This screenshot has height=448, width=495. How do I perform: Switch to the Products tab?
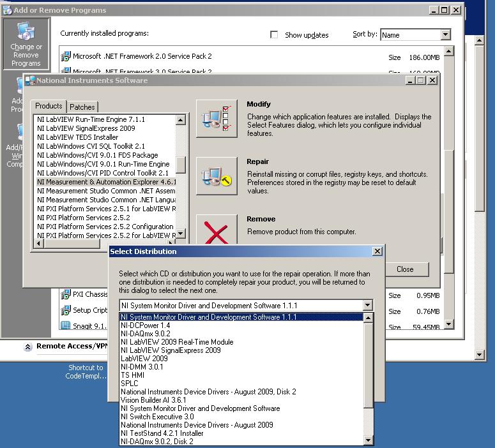click(x=49, y=106)
